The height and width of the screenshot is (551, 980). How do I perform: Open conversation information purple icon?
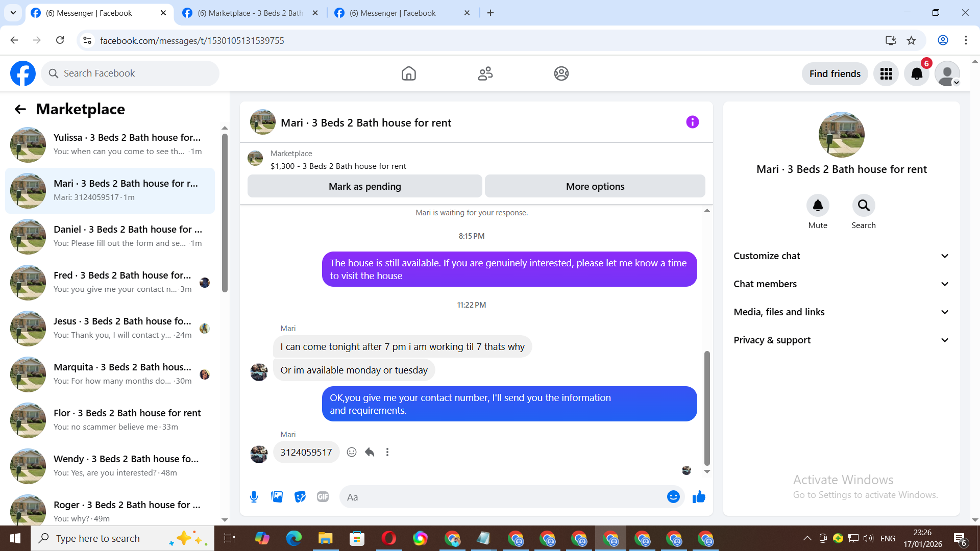pos(692,122)
